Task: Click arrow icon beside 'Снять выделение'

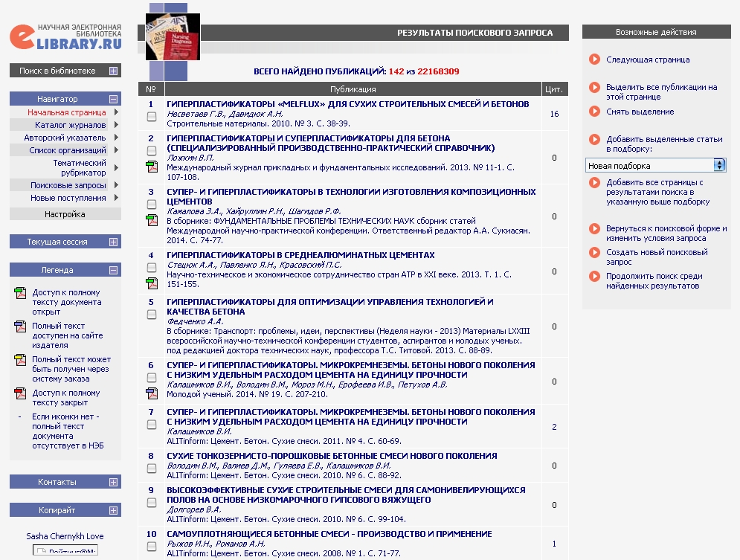Action: click(x=594, y=112)
